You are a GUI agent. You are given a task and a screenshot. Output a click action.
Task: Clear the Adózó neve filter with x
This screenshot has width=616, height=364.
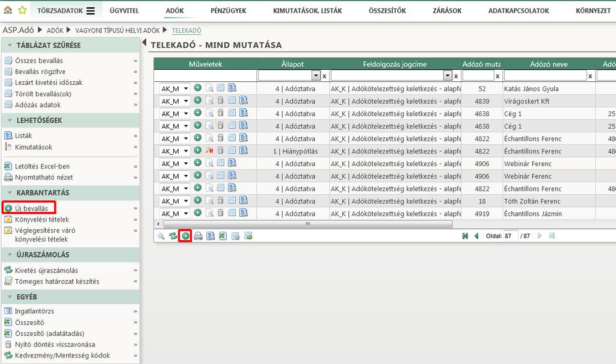[590, 76]
